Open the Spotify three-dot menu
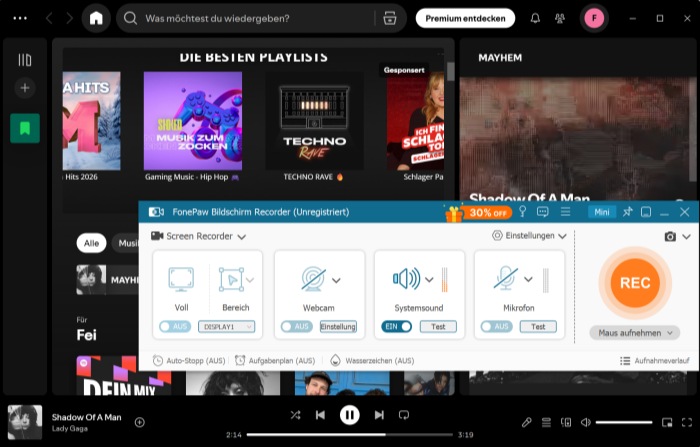The width and height of the screenshot is (700, 447). [20, 18]
